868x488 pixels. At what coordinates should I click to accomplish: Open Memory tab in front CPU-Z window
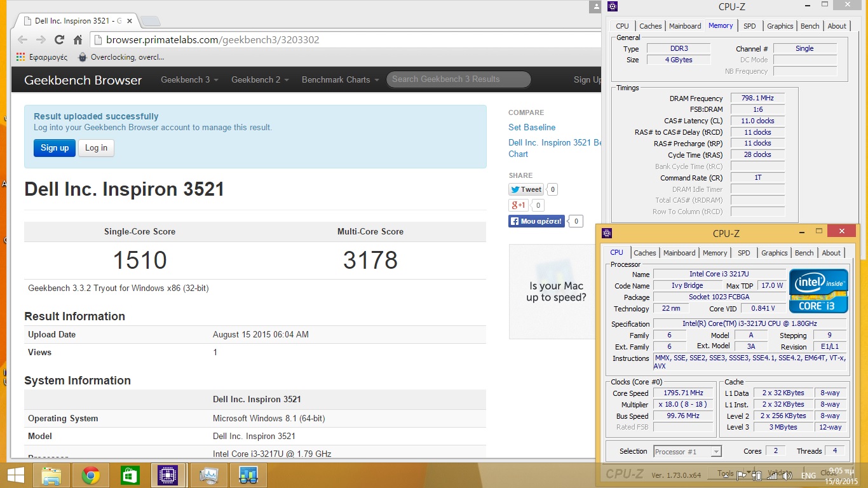(x=715, y=253)
